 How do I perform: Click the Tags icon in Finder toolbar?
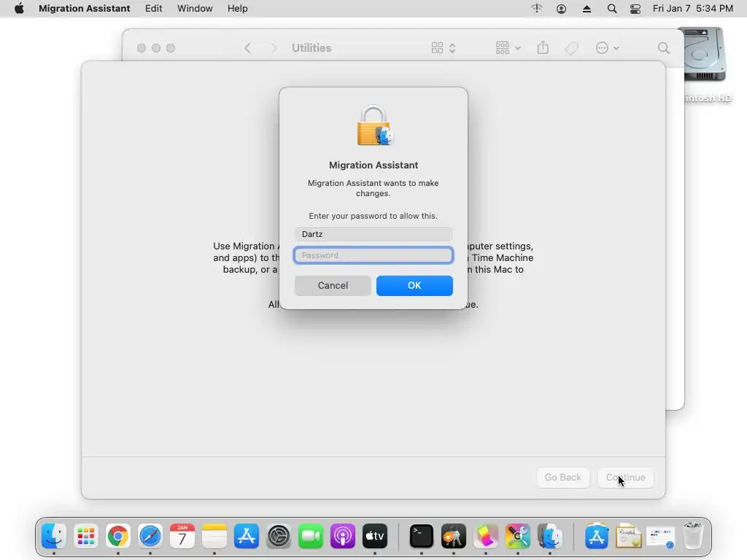[572, 48]
